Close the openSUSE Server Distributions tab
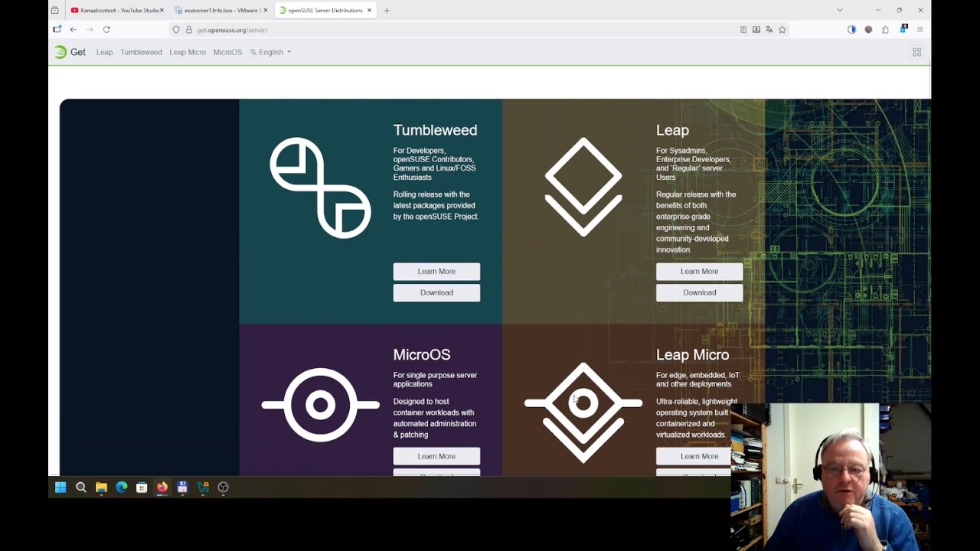 point(370,11)
